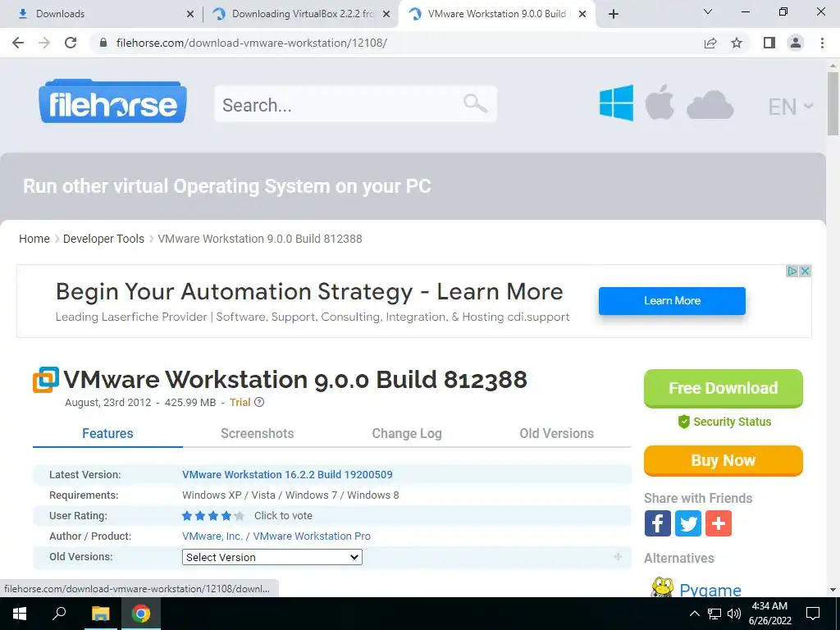Screen dimensions: 840x630
Task: Click the Pygame snake icon
Action: click(x=662, y=587)
